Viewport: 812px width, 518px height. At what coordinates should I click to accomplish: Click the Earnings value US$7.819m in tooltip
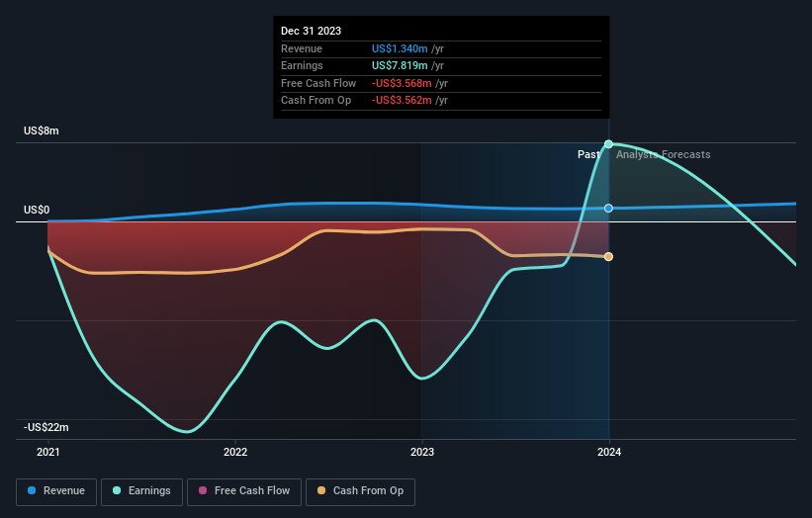400,65
